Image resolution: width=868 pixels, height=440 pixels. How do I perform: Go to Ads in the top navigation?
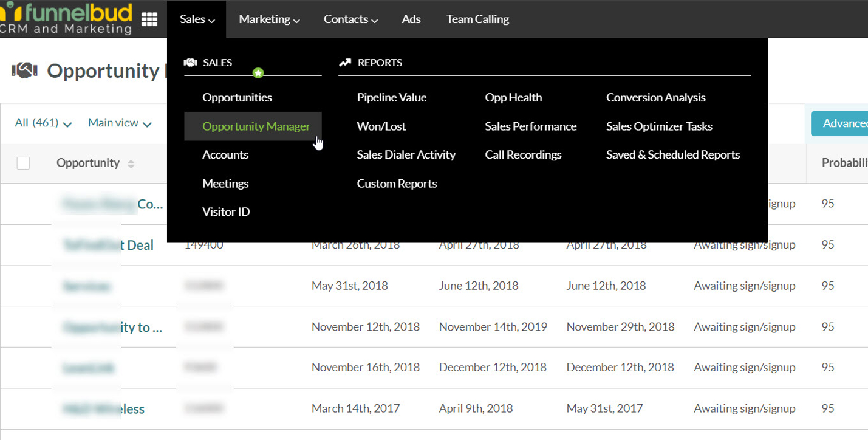pos(411,19)
